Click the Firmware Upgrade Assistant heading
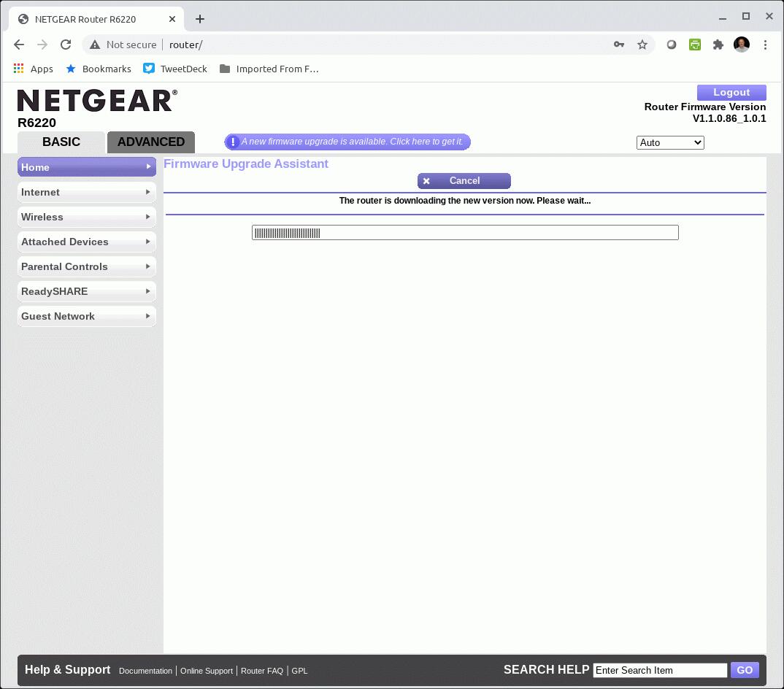The height and width of the screenshot is (689, 784). coord(245,164)
